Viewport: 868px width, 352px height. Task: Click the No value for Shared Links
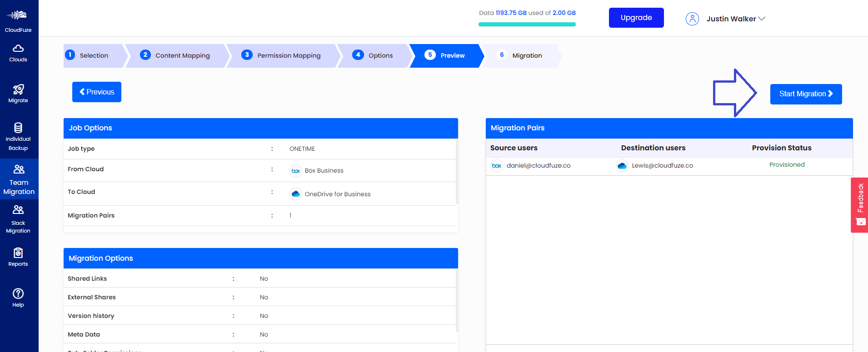click(x=264, y=279)
